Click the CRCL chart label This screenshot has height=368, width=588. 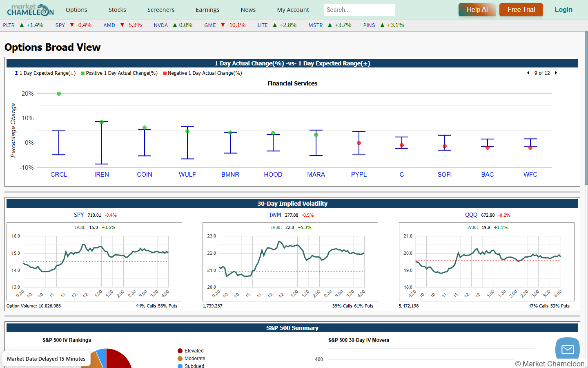click(x=59, y=175)
